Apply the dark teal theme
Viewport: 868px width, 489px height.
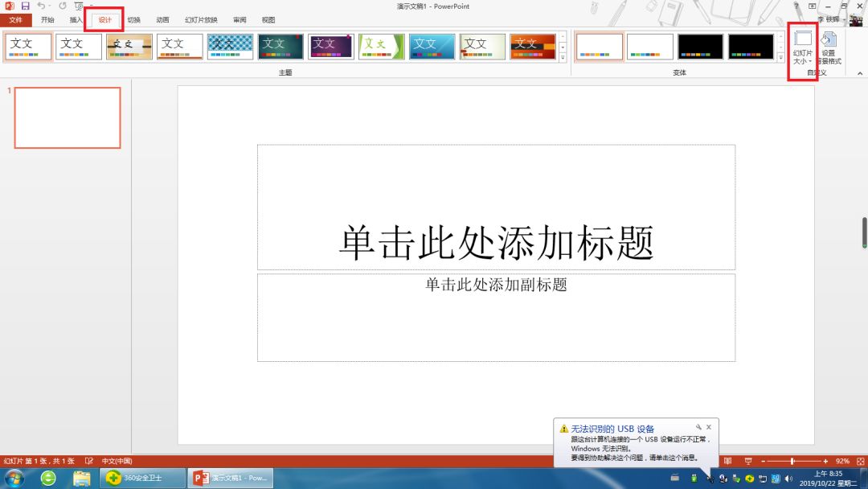point(280,47)
